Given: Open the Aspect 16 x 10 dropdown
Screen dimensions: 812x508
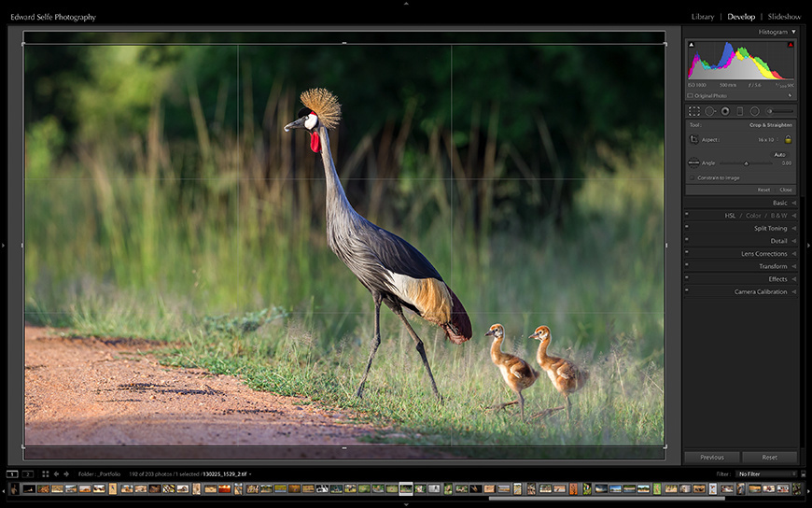Looking at the screenshot, I should point(767,140).
